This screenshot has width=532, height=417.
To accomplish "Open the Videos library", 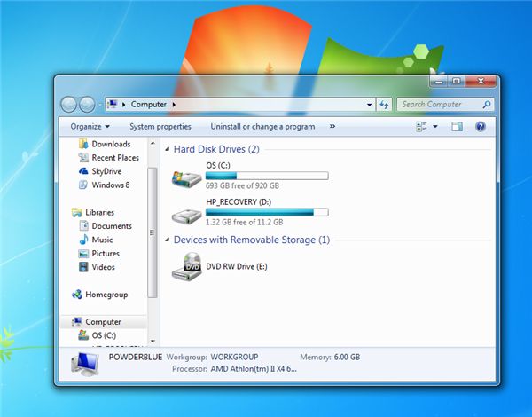I will coord(103,267).
